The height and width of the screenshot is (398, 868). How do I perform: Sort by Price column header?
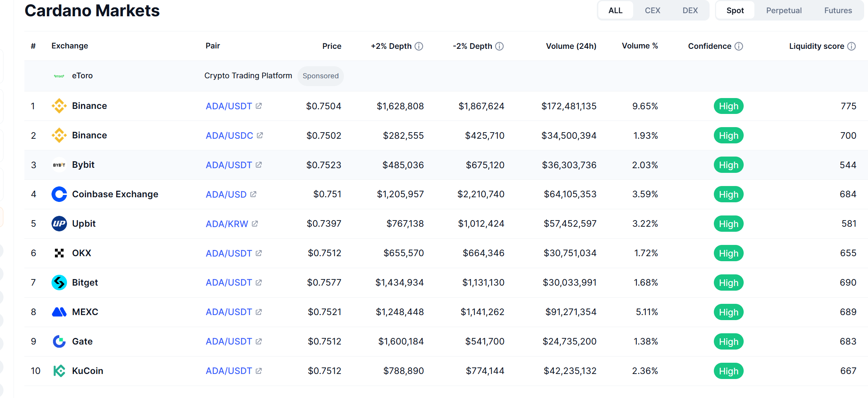coord(332,46)
